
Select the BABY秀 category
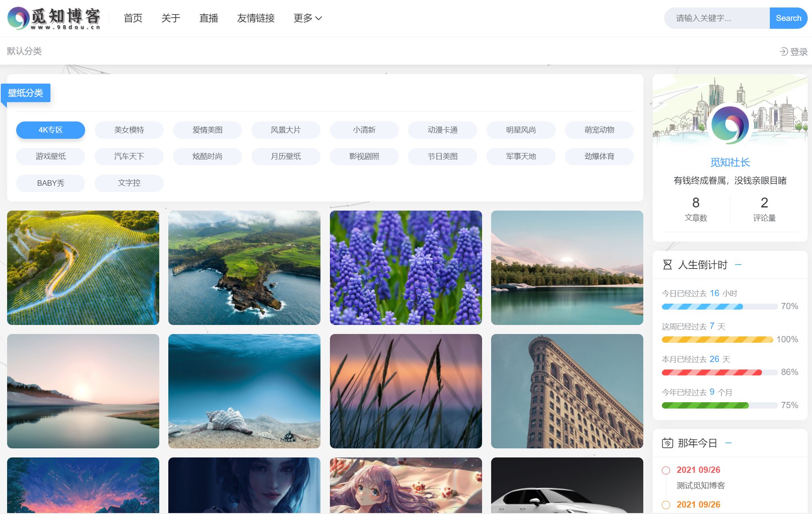[50, 183]
